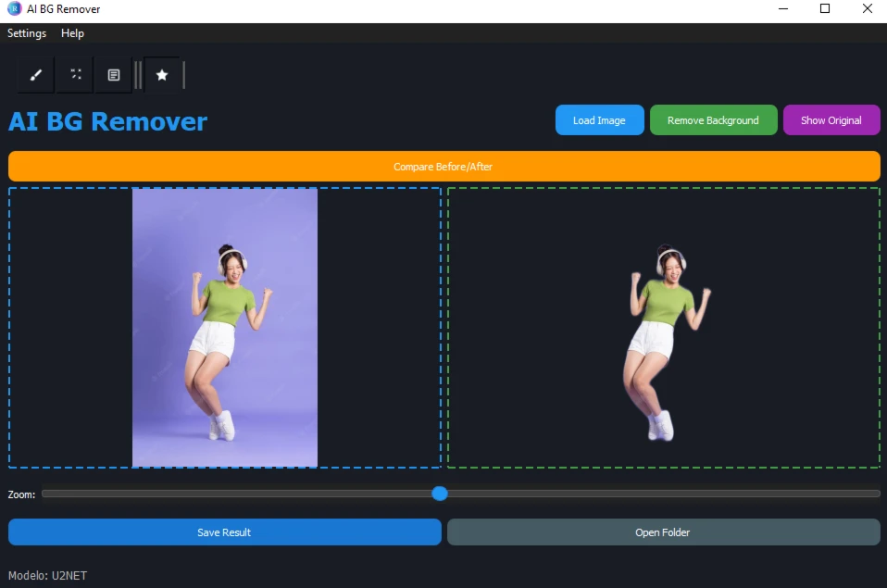
Task: Click the Zoom slider handle
Action: (x=440, y=494)
